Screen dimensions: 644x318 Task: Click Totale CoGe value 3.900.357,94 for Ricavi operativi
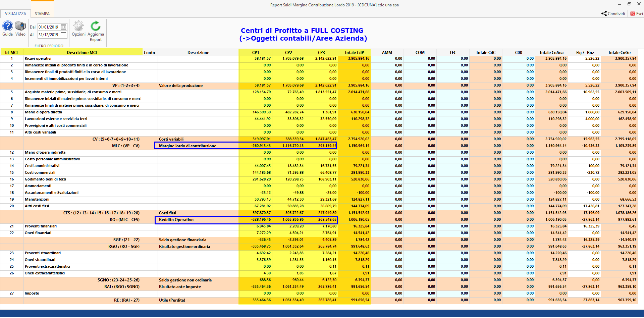(x=619, y=59)
